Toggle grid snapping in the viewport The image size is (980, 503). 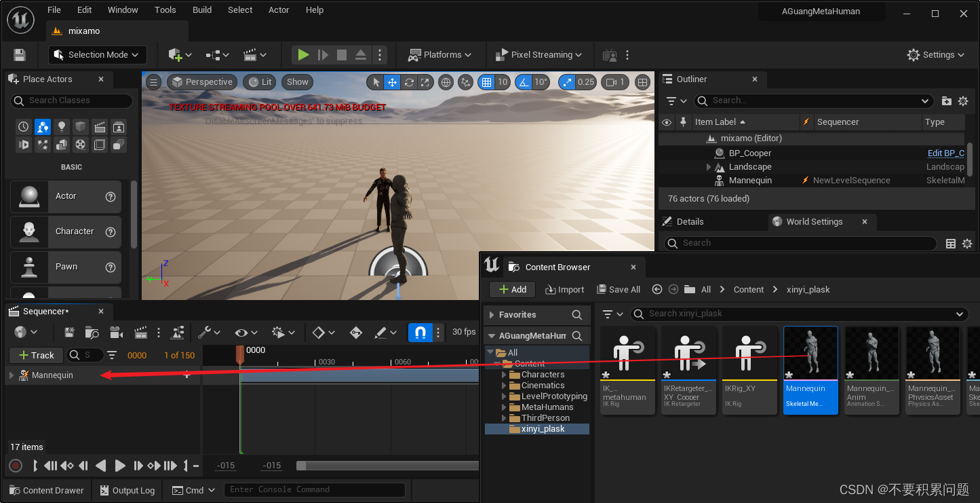pyautogui.click(x=486, y=82)
